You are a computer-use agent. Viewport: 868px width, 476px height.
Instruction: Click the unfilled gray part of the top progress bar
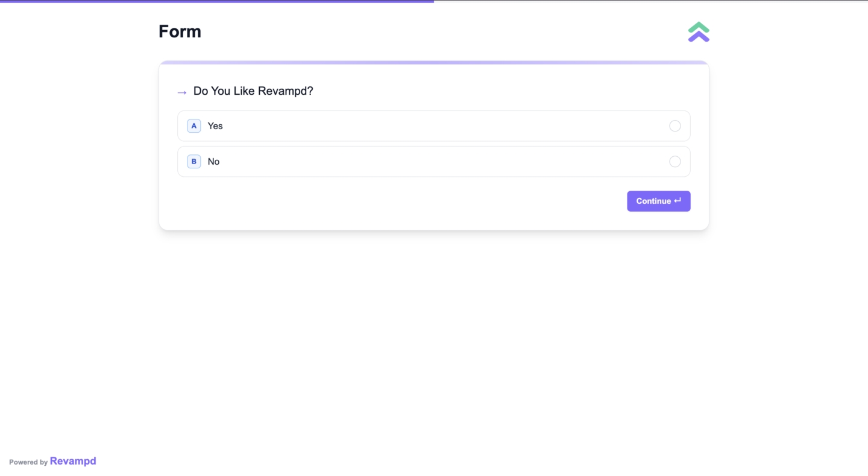(x=651, y=1)
